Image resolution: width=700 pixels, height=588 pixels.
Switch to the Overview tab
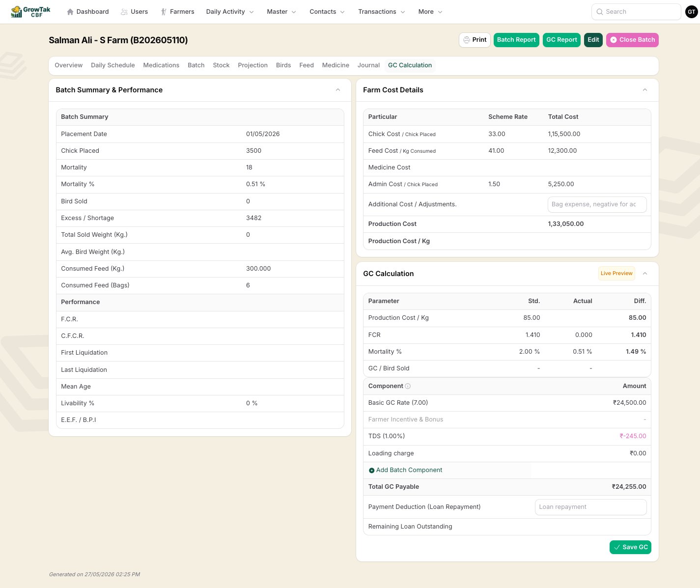click(x=69, y=65)
